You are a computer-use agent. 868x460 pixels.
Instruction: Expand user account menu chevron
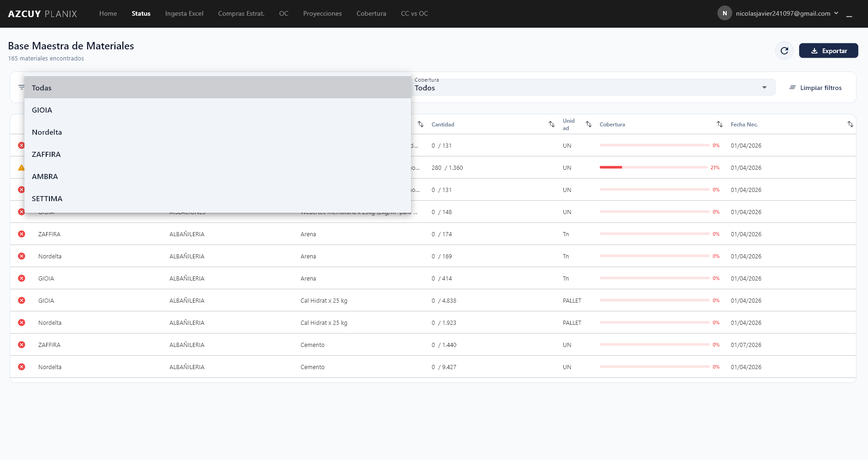836,13
